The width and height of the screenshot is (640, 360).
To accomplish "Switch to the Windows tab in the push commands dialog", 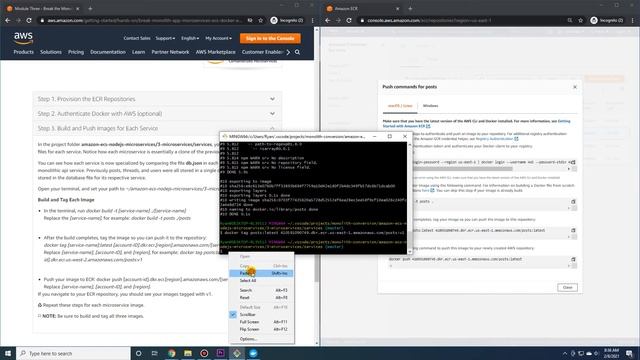I will pyautogui.click(x=430, y=106).
